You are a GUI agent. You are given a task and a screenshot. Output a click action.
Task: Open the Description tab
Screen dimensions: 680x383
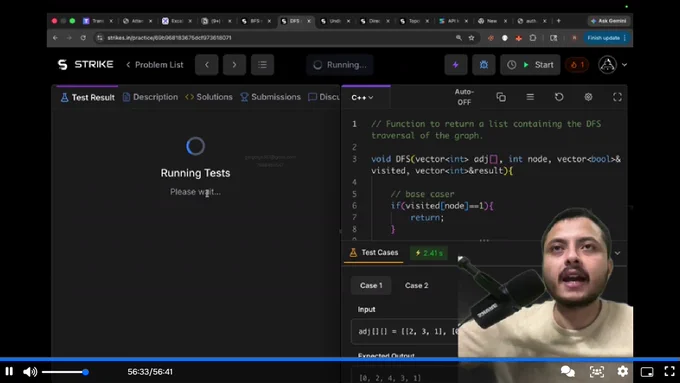[150, 97]
